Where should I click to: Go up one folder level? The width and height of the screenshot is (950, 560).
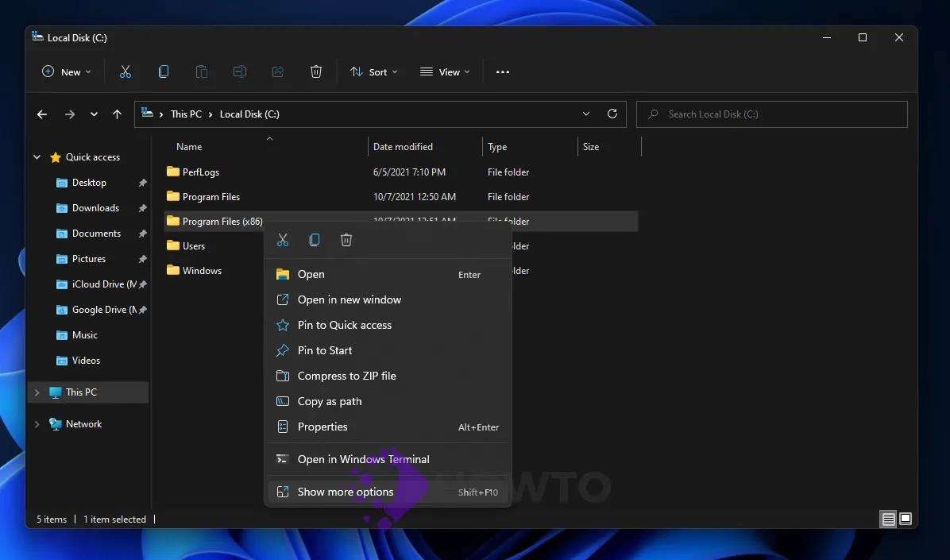tap(117, 114)
